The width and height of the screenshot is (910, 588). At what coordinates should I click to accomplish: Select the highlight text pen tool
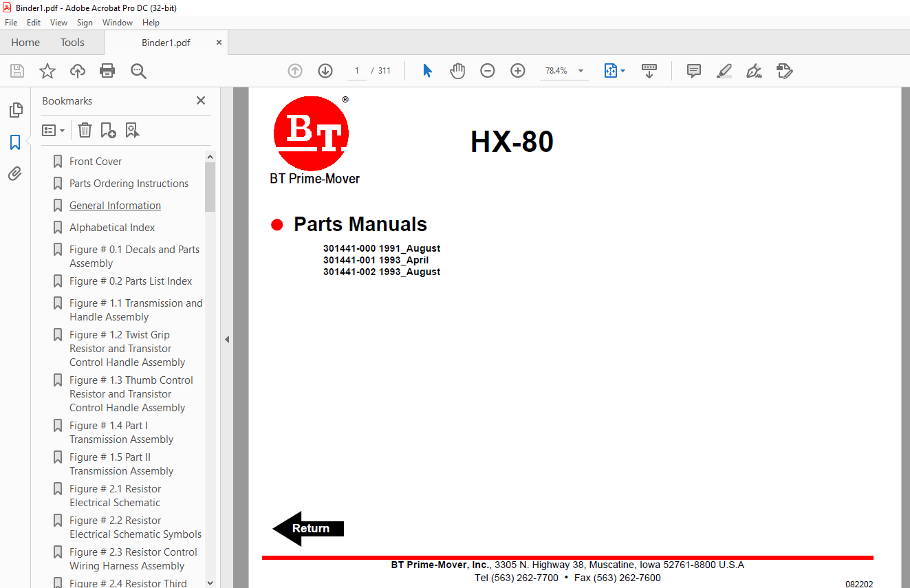click(x=724, y=71)
